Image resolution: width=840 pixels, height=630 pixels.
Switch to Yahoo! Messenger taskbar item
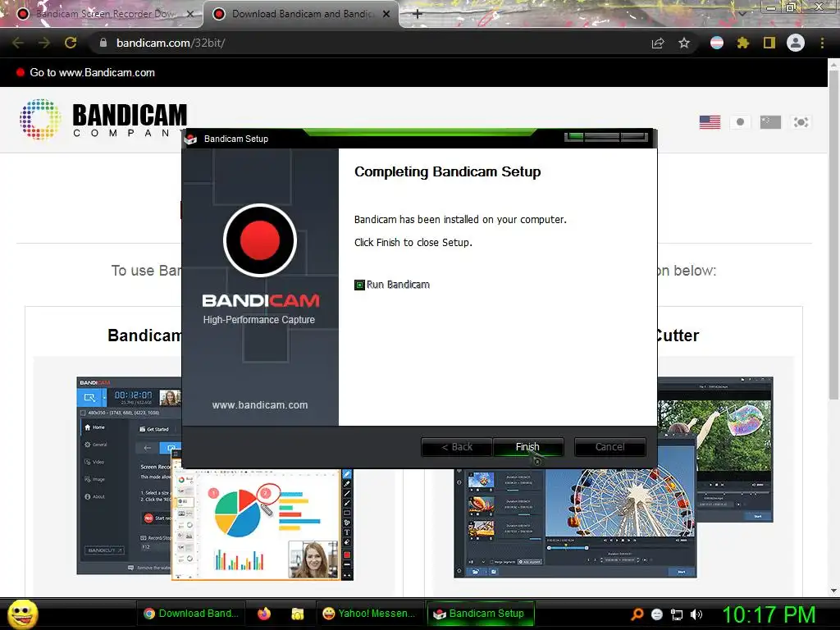369,614
